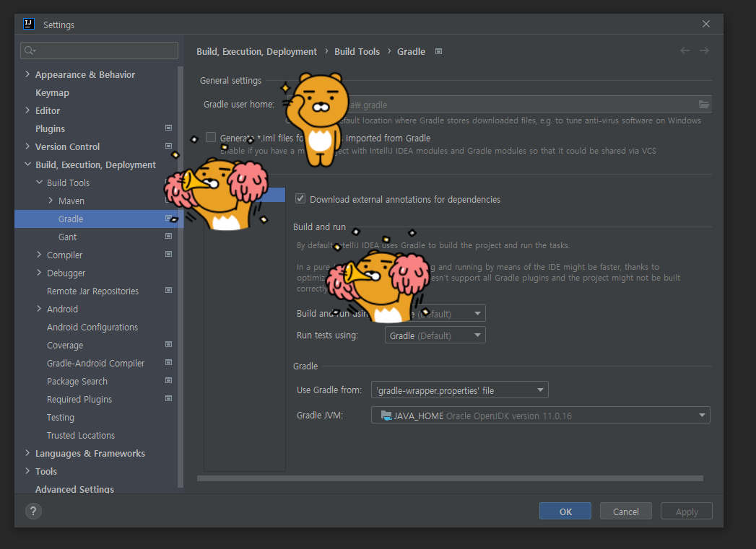Expand Appearance & Behavior section

tap(27, 74)
